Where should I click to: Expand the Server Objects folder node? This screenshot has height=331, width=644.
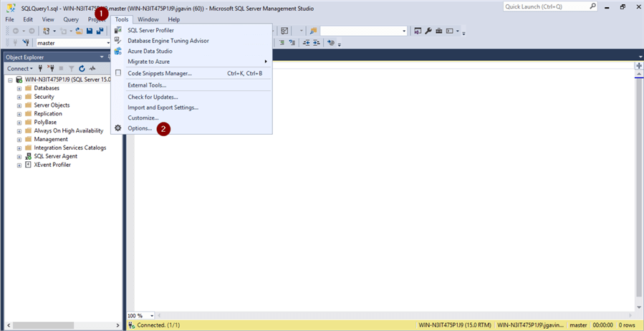(x=19, y=105)
